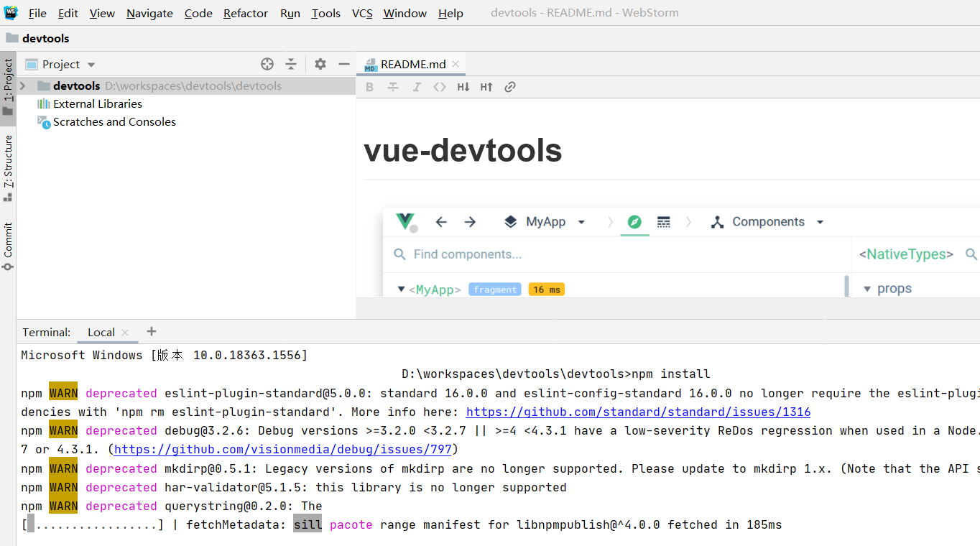Collapse the props section triangle
The height and width of the screenshot is (546, 980).
pos(867,289)
